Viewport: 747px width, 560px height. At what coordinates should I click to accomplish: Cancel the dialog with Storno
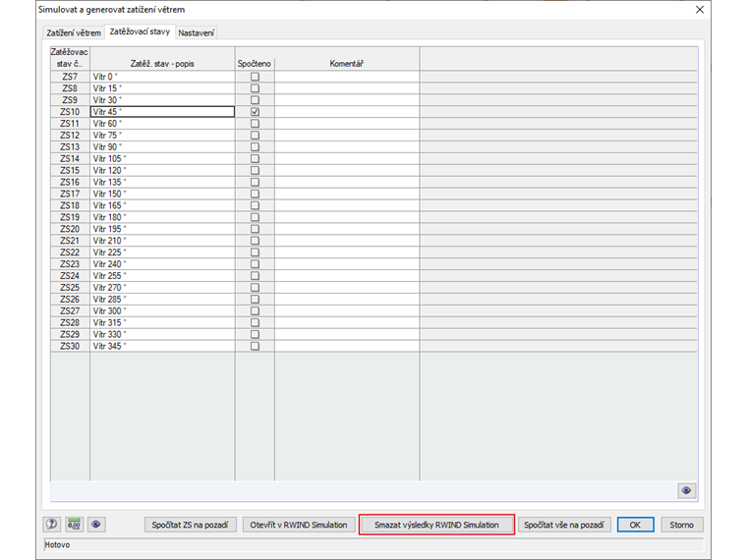pyautogui.click(x=682, y=525)
